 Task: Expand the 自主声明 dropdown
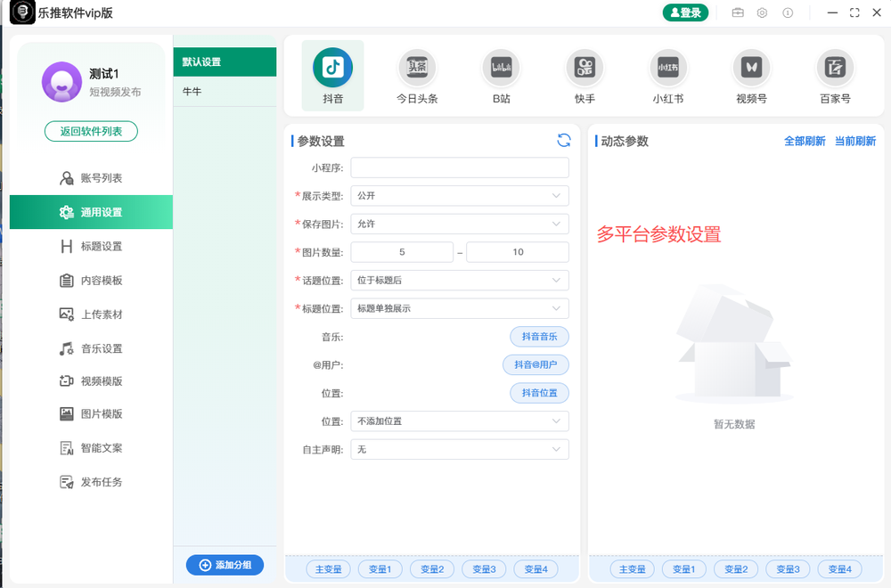click(x=459, y=449)
